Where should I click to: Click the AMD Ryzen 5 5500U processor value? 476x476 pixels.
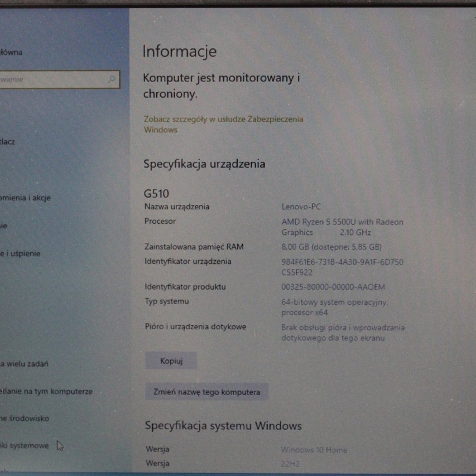pyautogui.click(x=342, y=227)
